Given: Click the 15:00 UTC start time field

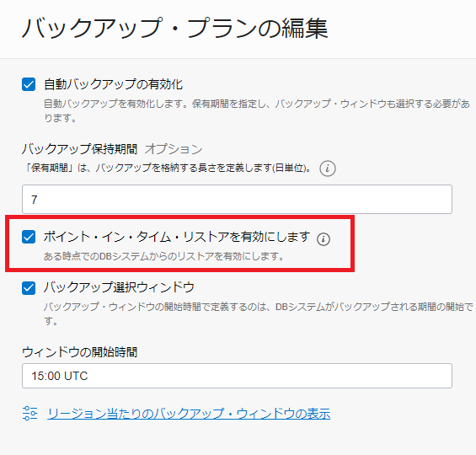Looking at the screenshot, I should click(237, 376).
